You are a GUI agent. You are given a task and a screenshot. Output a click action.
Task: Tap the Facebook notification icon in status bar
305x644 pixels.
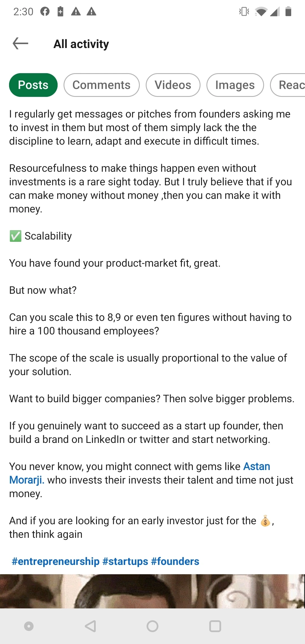pos(45,12)
